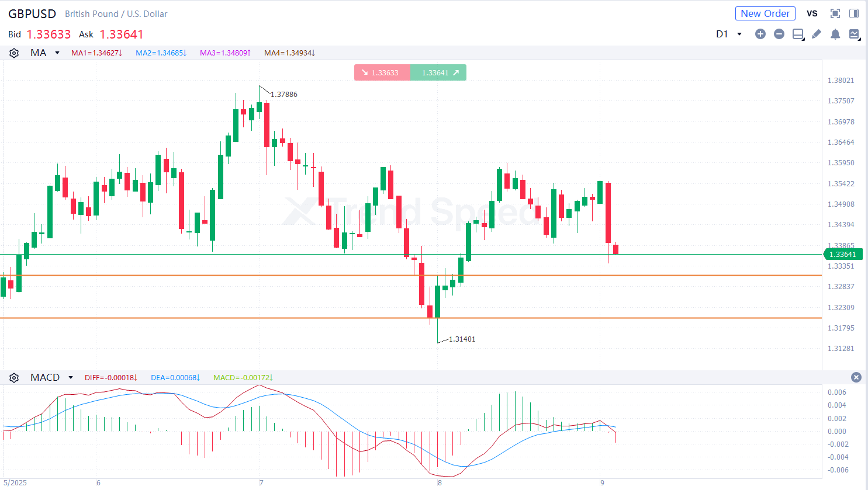Click the red sell price 1.33633 button

pos(382,72)
